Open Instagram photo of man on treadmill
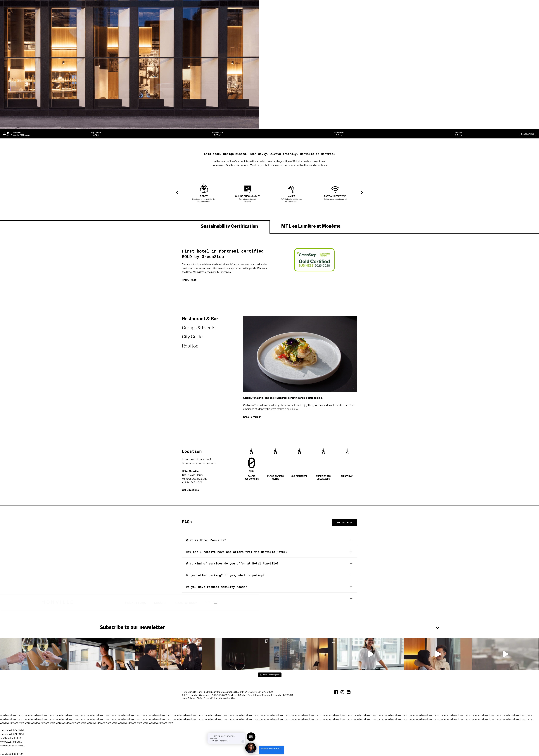Image resolution: width=539 pixels, height=756 pixels. pyautogui.click(x=101, y=654)
